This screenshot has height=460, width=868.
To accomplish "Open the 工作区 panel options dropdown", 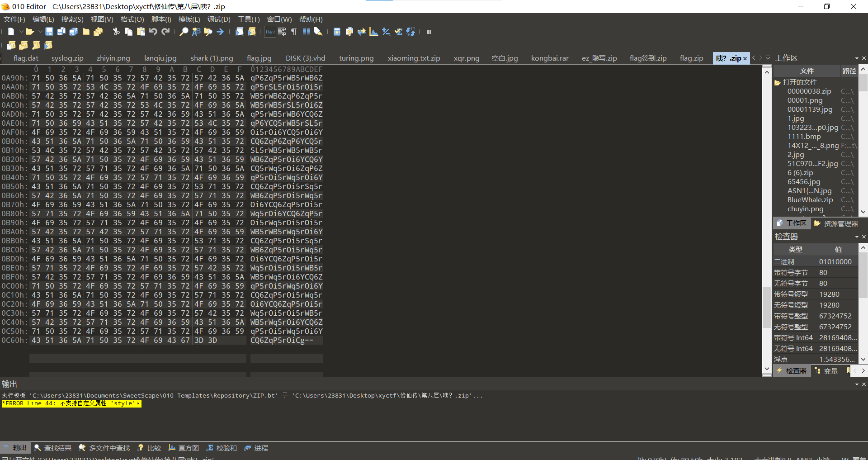I will coord(857,58).
